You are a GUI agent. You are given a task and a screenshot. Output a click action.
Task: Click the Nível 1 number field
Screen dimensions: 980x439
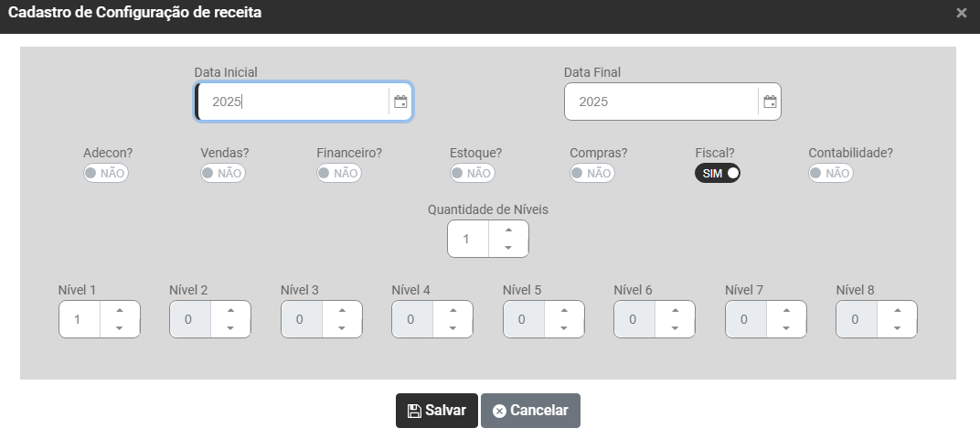(x=80, y=319)
